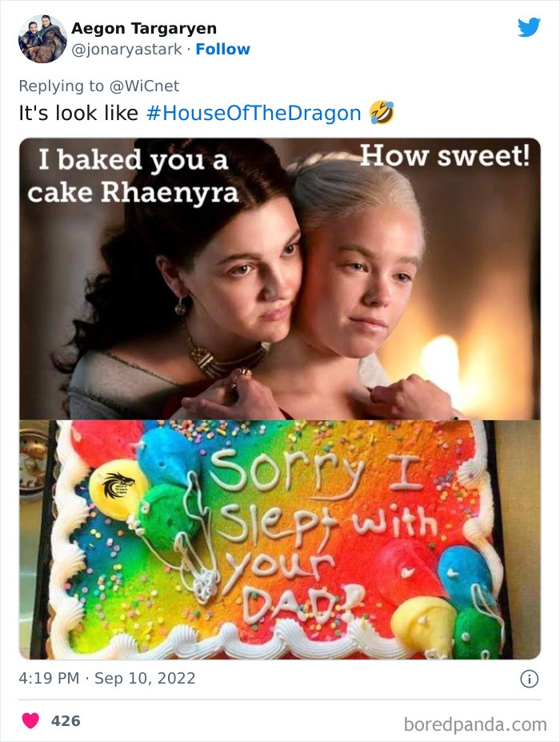Open the meme image of the two characters
This screenshot has height=742, width=560.
(x=280, y=276)
